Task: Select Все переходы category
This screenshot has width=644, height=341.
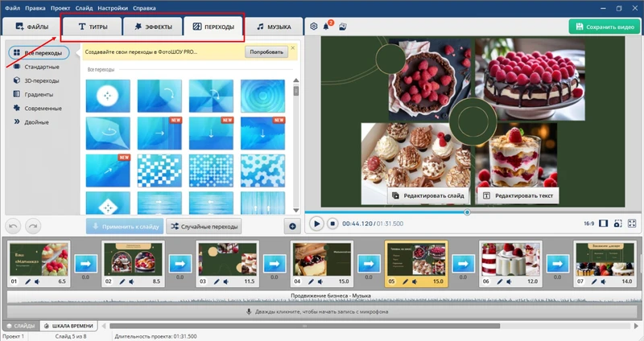Action: click(39, 53)
